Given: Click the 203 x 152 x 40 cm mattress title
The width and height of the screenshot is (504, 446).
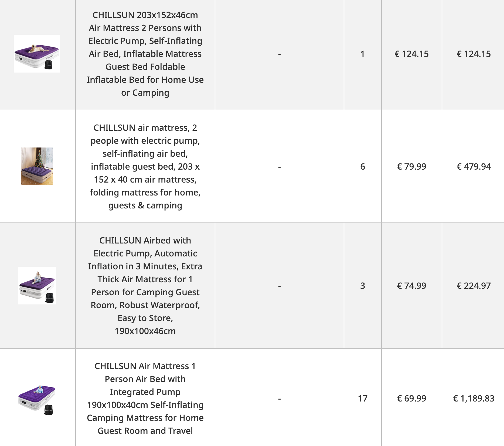Looking at the screenshot, I should [145, 166].
